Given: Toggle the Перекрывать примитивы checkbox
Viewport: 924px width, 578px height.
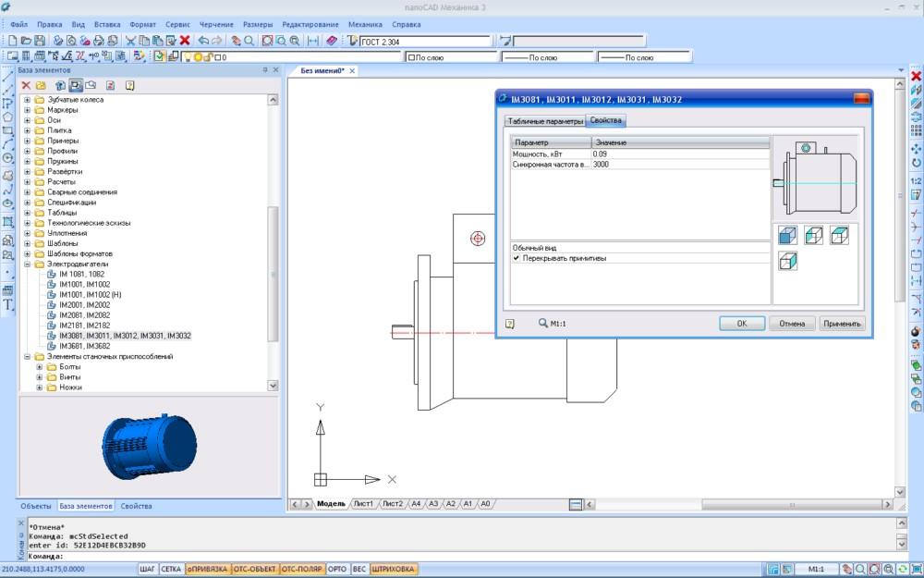Looking at the screenshot, I should click(x=517, y=258).
